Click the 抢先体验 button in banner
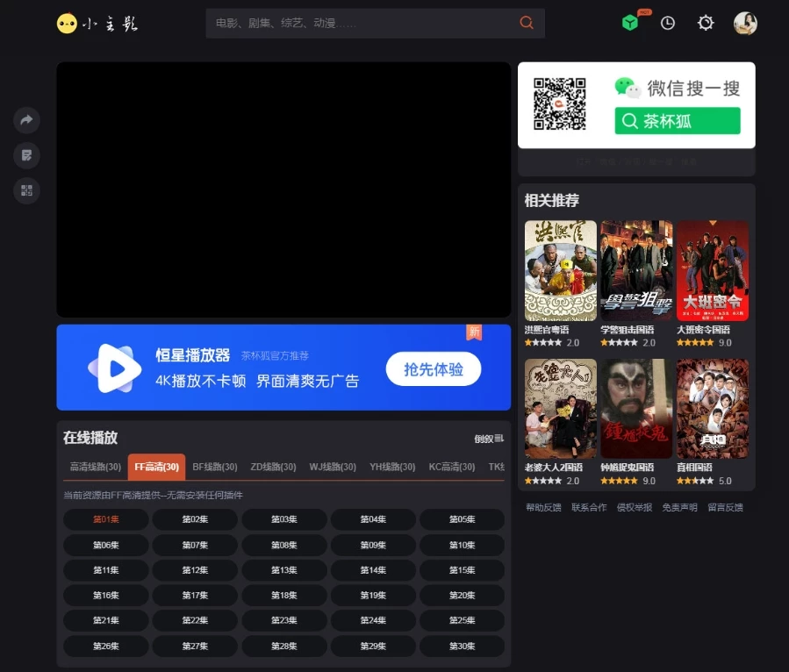The height and width of the screenshot is (672, 789). pos(434,369)
